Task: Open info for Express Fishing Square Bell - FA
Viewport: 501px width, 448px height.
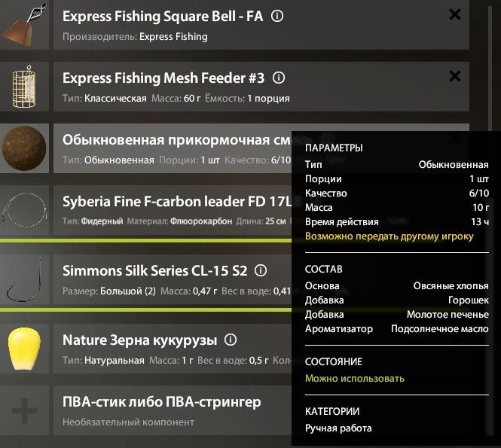Action: point(277,16)
